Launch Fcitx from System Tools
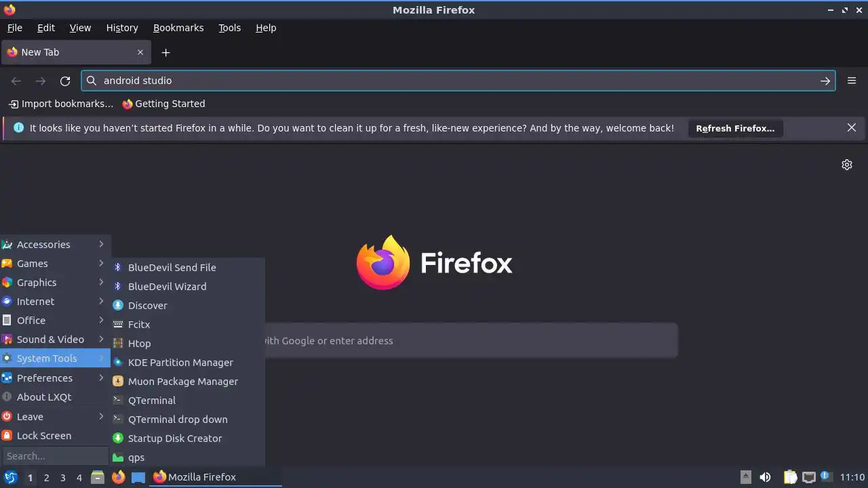 click(x=188, y=325)
